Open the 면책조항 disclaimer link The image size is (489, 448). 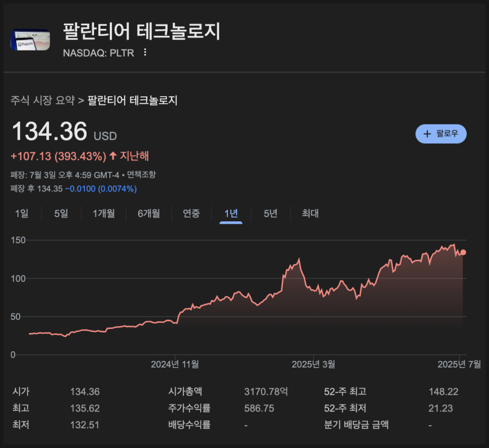tap(141, 175)
